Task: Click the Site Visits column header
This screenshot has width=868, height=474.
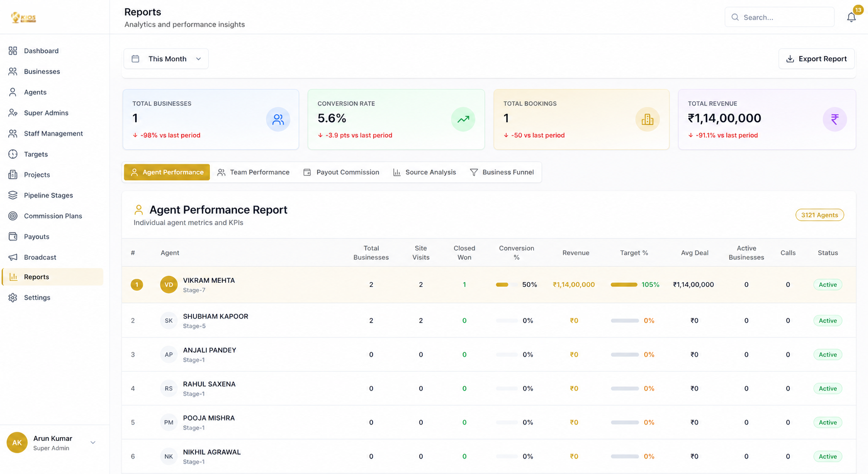Action: pos(421,253)
